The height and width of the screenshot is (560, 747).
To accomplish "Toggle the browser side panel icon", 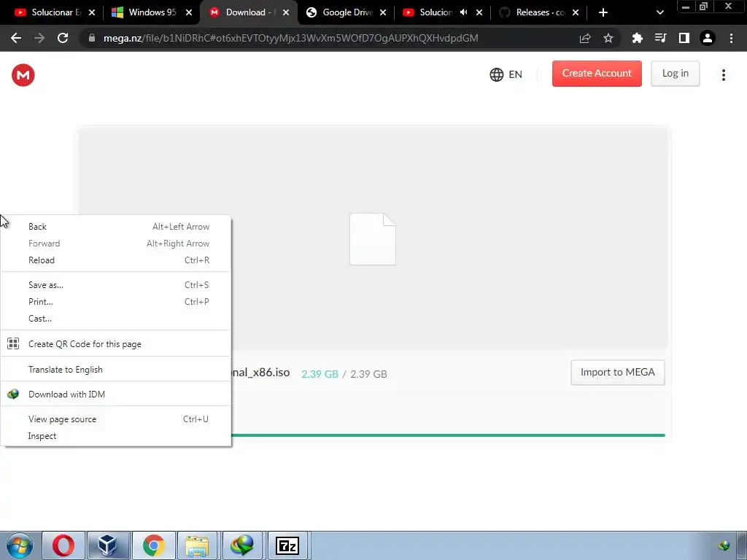I will point(684,38).
